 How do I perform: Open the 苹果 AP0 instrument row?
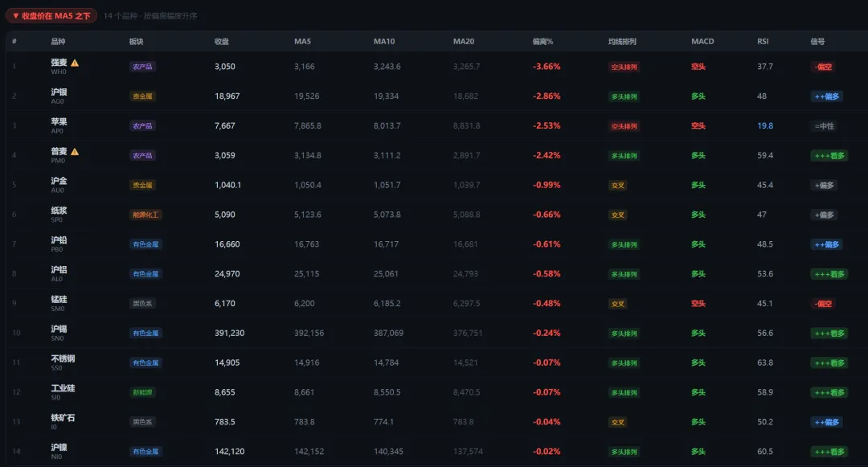pyautogui.click(x=59, y=125)
